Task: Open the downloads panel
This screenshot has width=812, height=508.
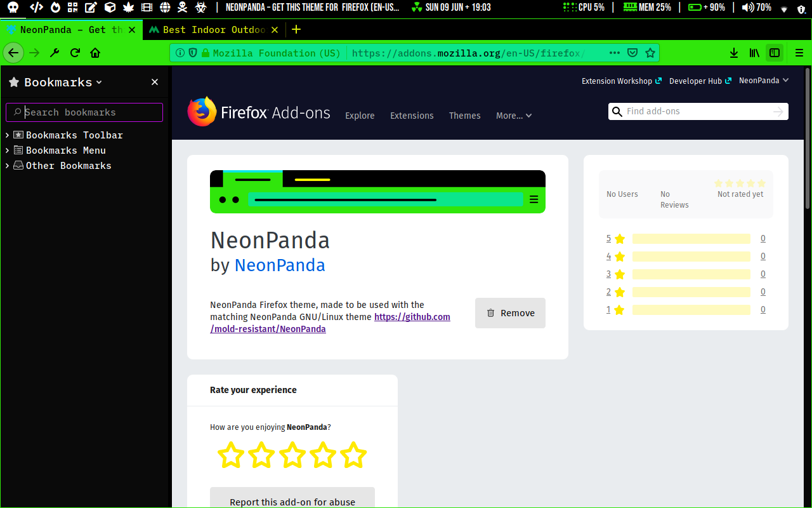Action: click(734, 53)
